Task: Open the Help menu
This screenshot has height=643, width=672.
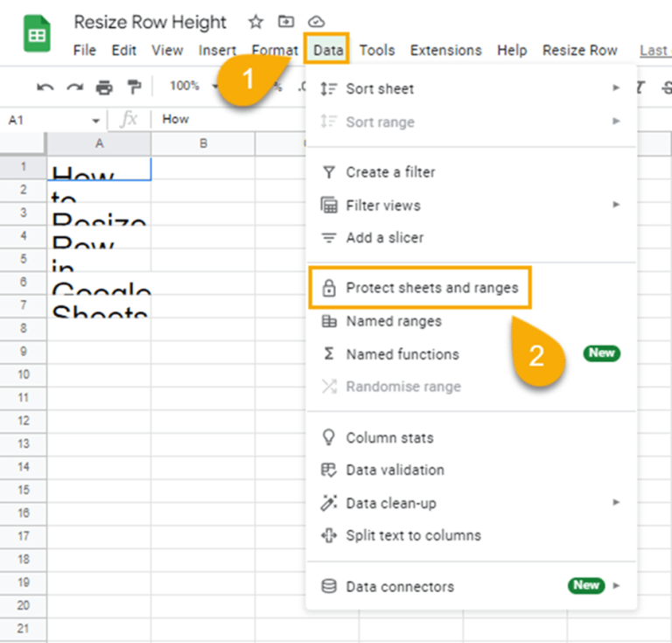Action: tap(512, 51)
